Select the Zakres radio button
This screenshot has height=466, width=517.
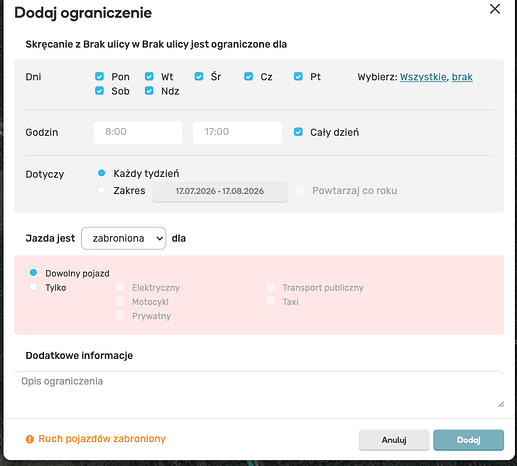[x=101, y=190]
